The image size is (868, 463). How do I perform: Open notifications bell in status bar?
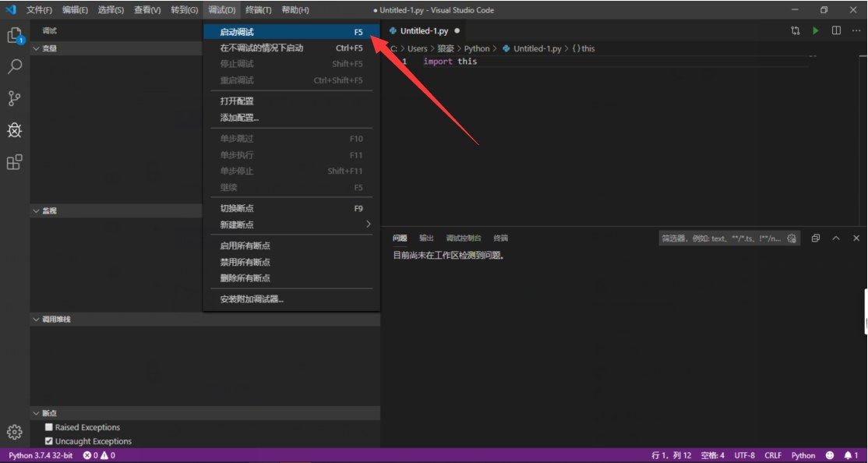coord(851,455)
